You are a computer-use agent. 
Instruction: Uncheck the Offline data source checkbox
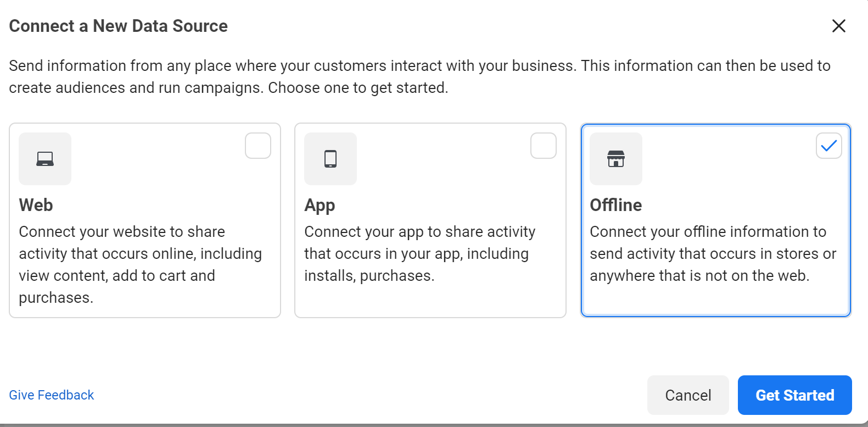tap(829, 146)
